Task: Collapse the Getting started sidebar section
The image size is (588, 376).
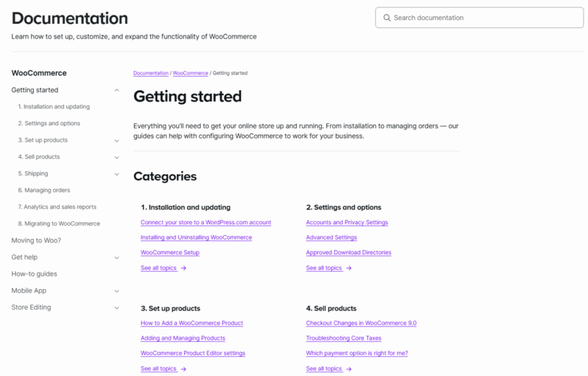Action: pyautogui.click(x=117, y=90)
